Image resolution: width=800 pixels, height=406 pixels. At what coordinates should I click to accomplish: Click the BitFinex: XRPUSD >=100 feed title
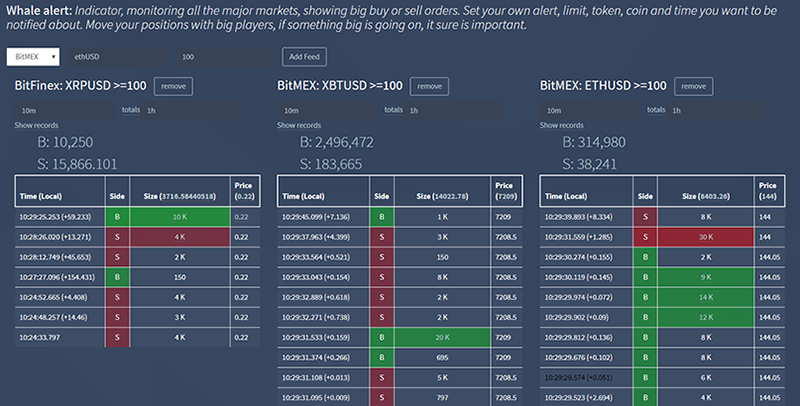81,86
